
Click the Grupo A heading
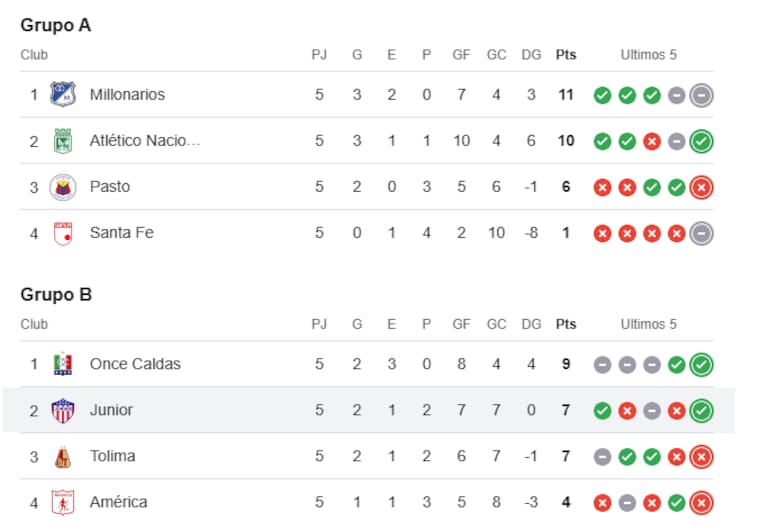point(56,26)
